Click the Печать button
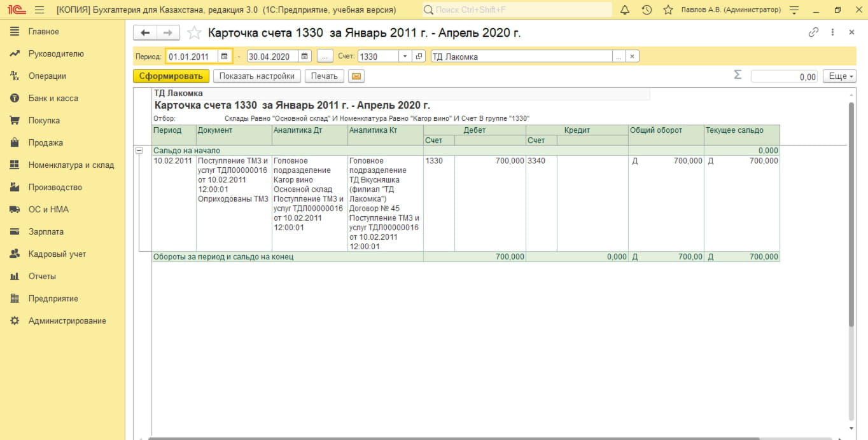The height and width of the screenshot is (440, 868). (x=324, y=76)
